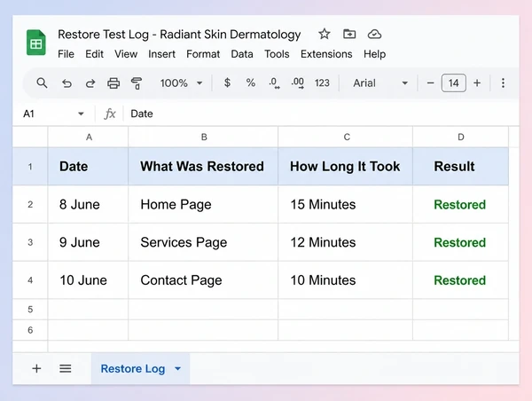Select column B header
Screen dimensions: 532x401
pos(203,137)
